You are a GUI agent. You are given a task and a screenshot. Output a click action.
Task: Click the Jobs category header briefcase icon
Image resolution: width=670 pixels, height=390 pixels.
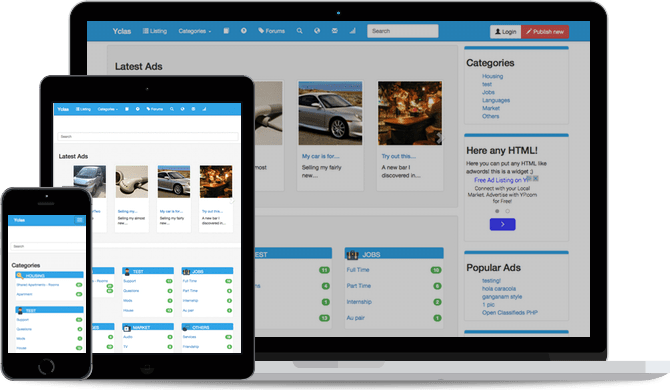[x=353, y=255]
